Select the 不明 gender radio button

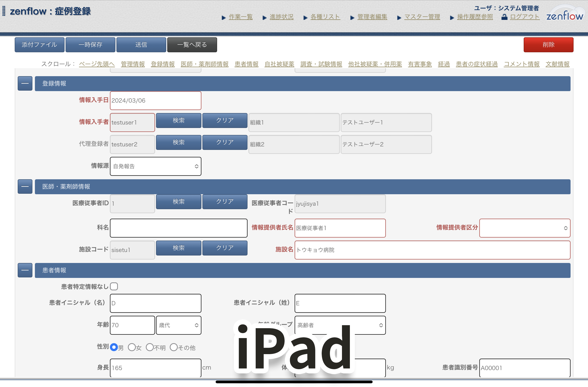tap(150, 347)
